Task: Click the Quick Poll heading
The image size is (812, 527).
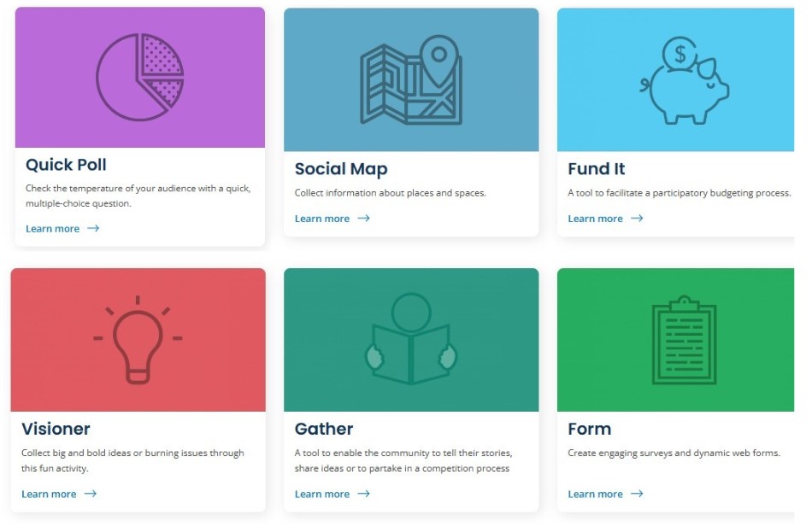Action: [66, 165]
